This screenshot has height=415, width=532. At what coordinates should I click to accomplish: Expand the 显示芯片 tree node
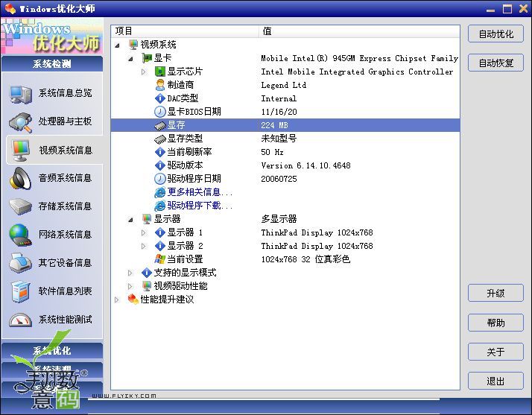144,72
